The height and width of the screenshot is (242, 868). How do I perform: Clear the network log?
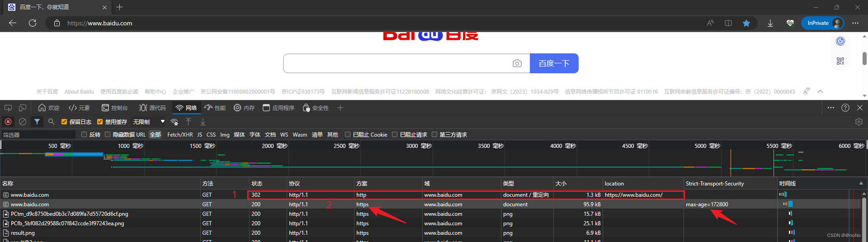[23, 122]
